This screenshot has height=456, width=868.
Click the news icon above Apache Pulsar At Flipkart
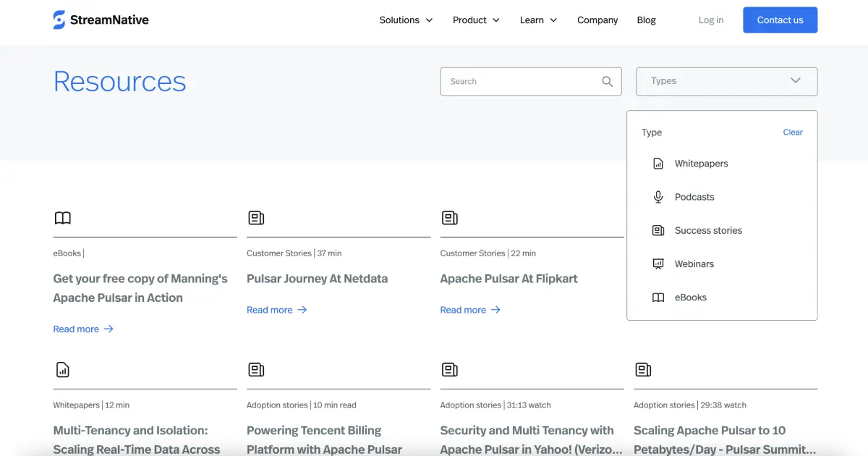[x=450, y=218]
